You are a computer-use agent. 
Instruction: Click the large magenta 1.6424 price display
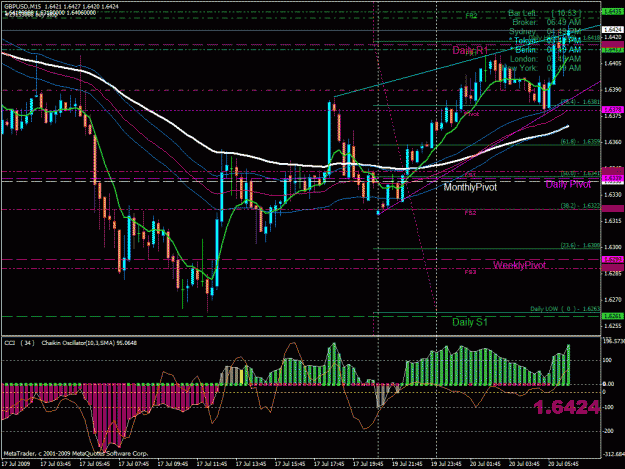pyautogui.click(x=566, y=407)
